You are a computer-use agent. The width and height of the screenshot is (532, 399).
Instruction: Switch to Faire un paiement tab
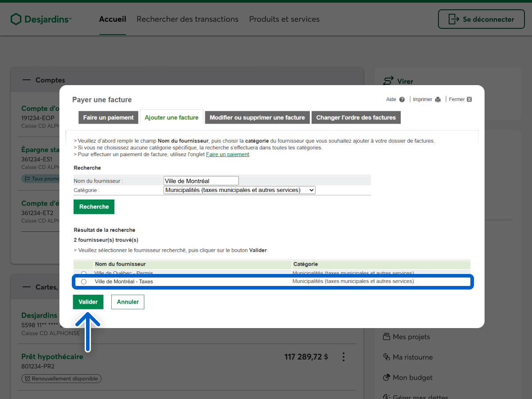[x=108, y=117]
